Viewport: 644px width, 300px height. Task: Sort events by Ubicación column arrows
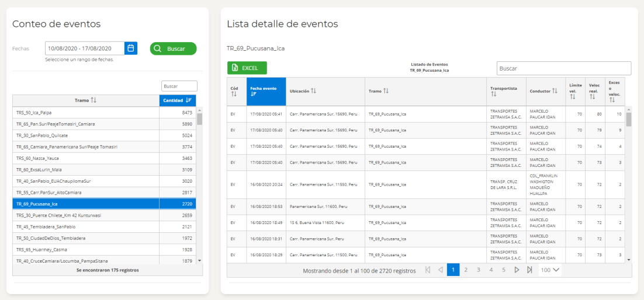click(x=313, y=91)
